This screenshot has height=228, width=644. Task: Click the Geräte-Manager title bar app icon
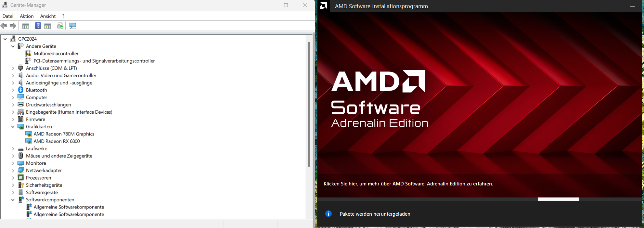click(5, 5)
